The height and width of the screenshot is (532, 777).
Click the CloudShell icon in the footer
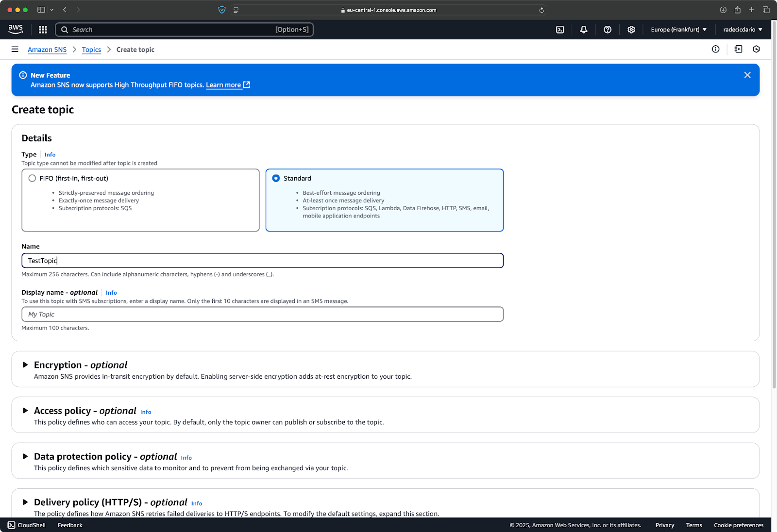(x=12, y=525)
